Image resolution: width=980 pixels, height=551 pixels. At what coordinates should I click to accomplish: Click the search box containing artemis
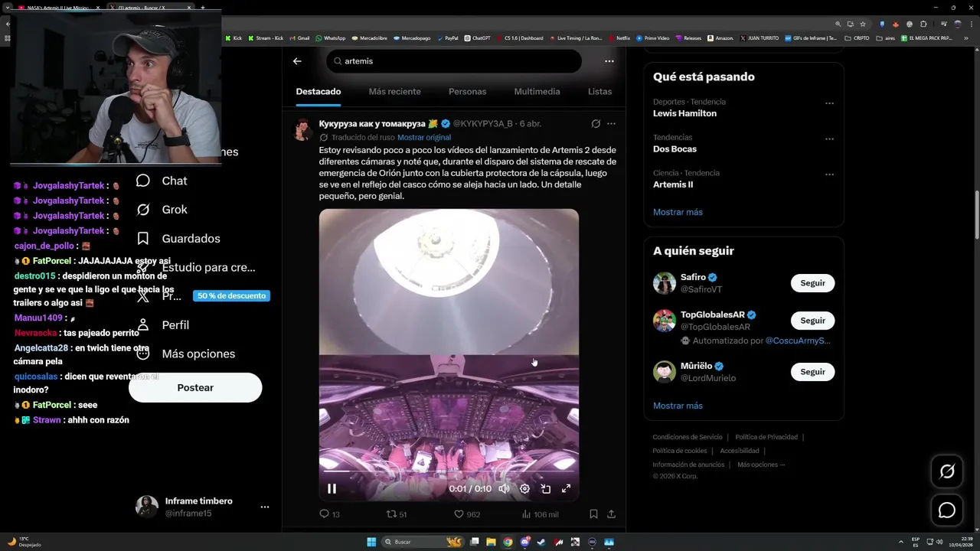454,61
